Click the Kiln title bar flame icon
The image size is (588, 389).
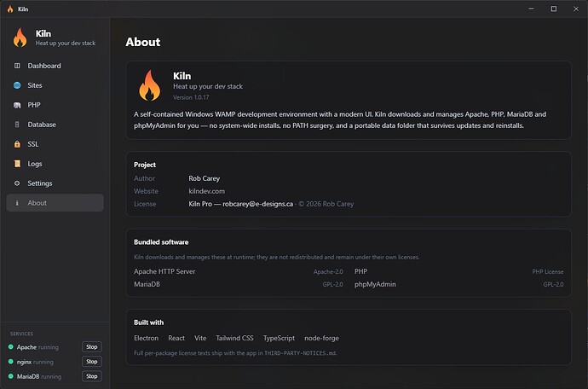pyautogui.click(x=10, y=9)
